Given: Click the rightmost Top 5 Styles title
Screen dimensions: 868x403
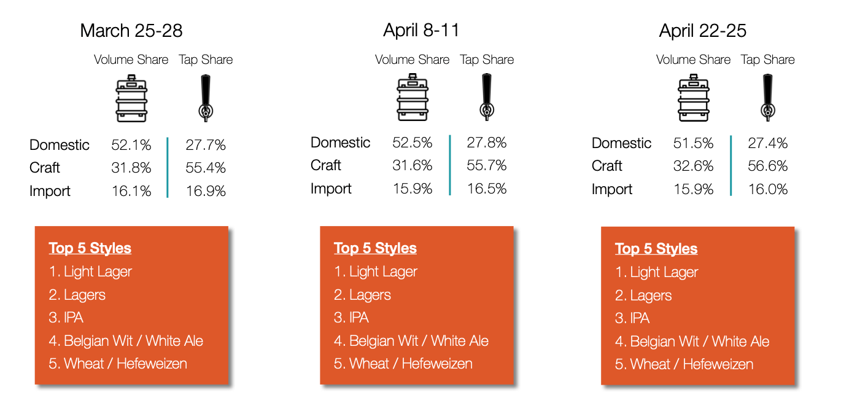Looking at the screenshot, I should 656,249.
